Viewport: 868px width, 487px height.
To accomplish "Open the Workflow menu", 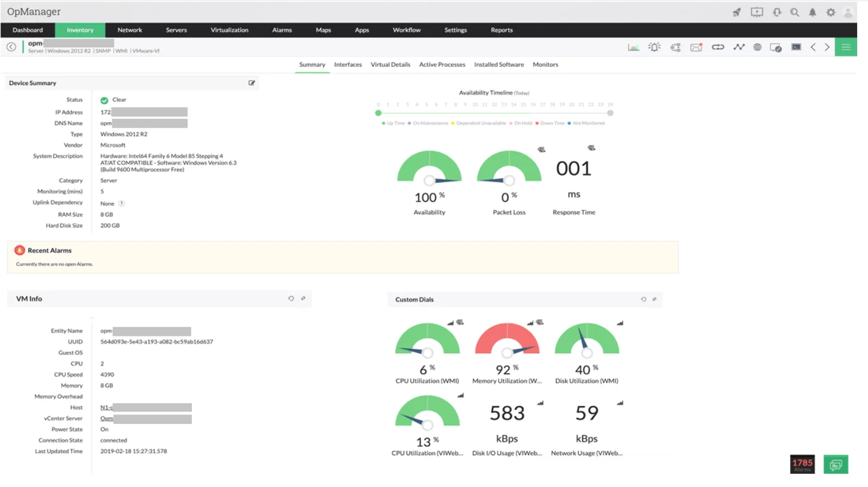I will coord(407,30).
